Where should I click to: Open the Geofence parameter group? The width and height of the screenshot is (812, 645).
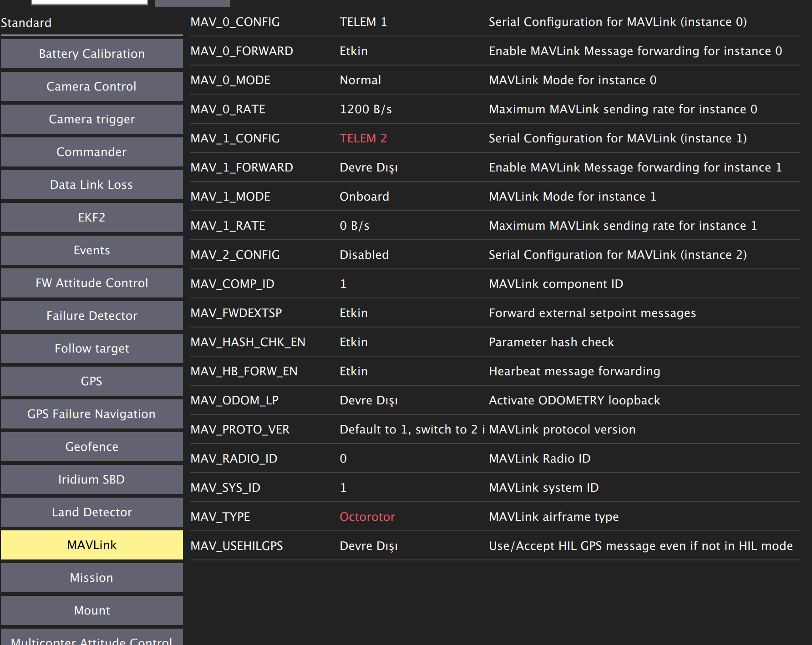pos(91,446)
